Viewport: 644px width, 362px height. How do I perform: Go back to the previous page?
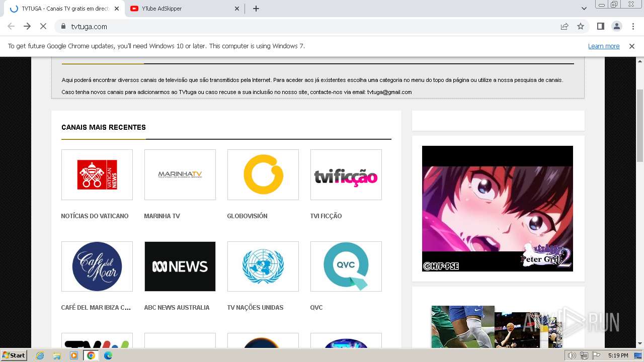[x=11, y=26]
